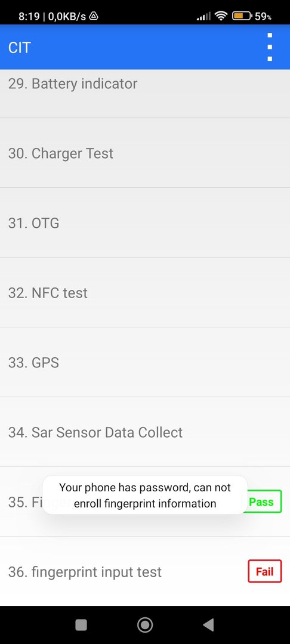Tap the triangle icon beside the network speed

94,17
